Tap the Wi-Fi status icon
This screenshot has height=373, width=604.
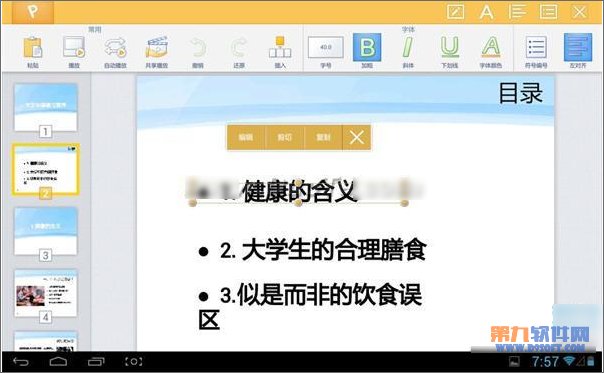pos(569,361)
